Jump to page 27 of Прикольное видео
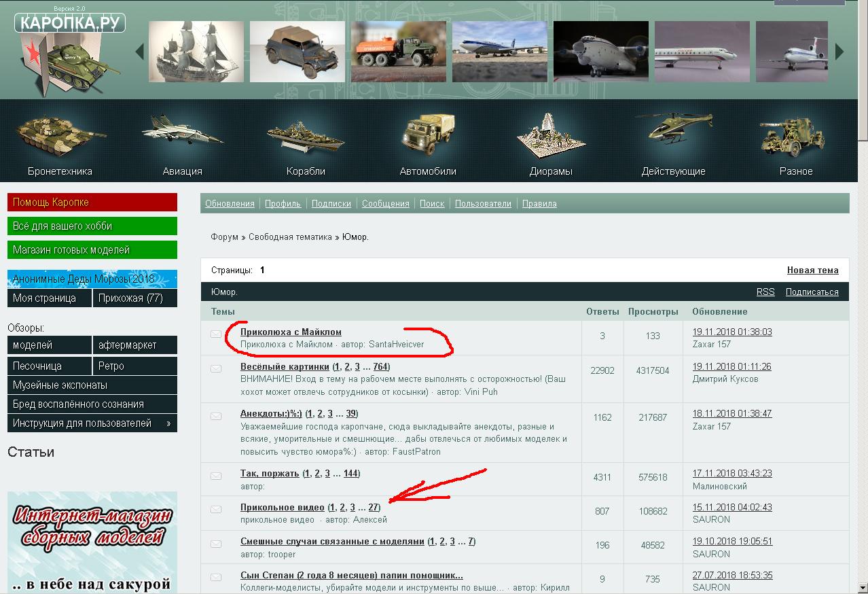 373,507
